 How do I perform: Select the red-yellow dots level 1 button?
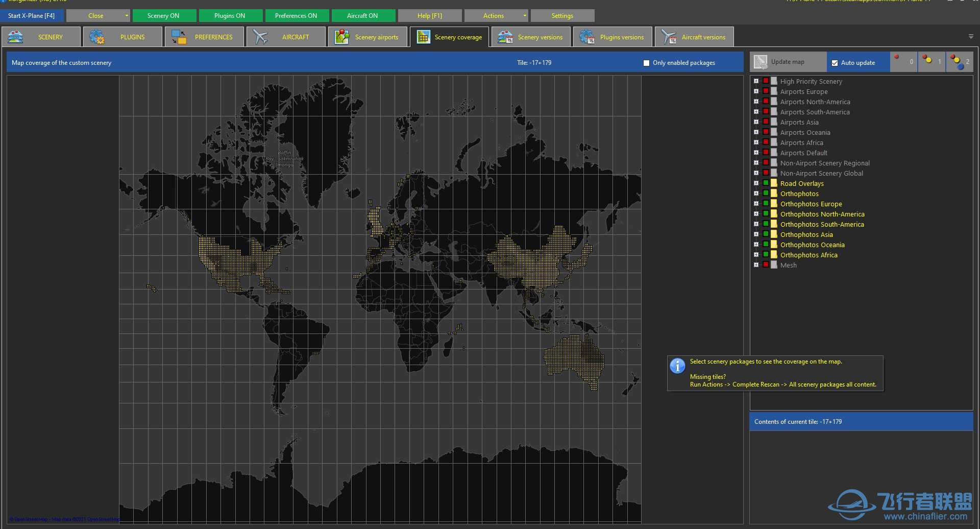tap(932, 62)
